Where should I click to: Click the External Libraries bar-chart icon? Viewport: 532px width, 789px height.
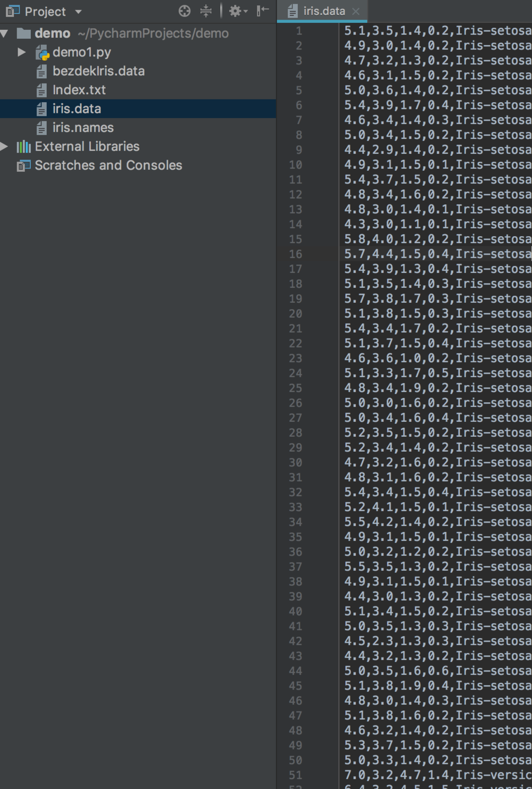pyautogui.click(x=23, y=147)
